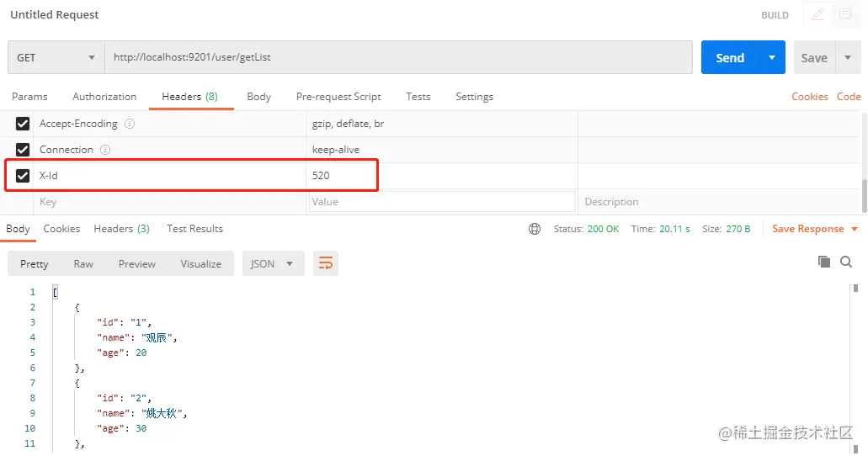Switch to the Authorization tab
Viewport: 868px width, 456px height.
(104, 97)
